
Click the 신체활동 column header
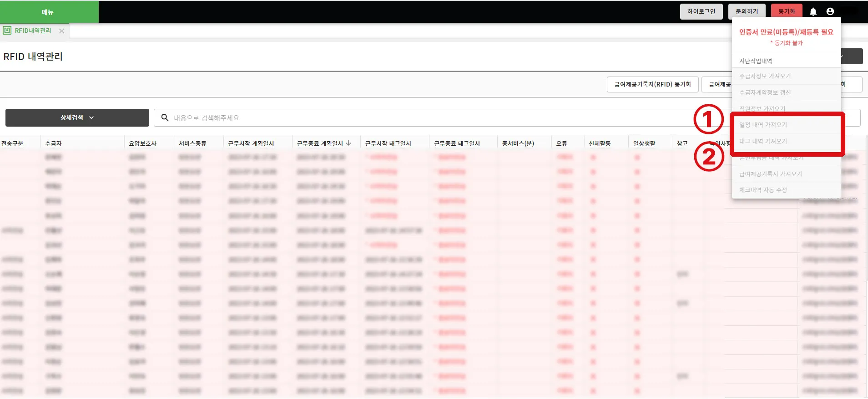click(x=600, y=143)
